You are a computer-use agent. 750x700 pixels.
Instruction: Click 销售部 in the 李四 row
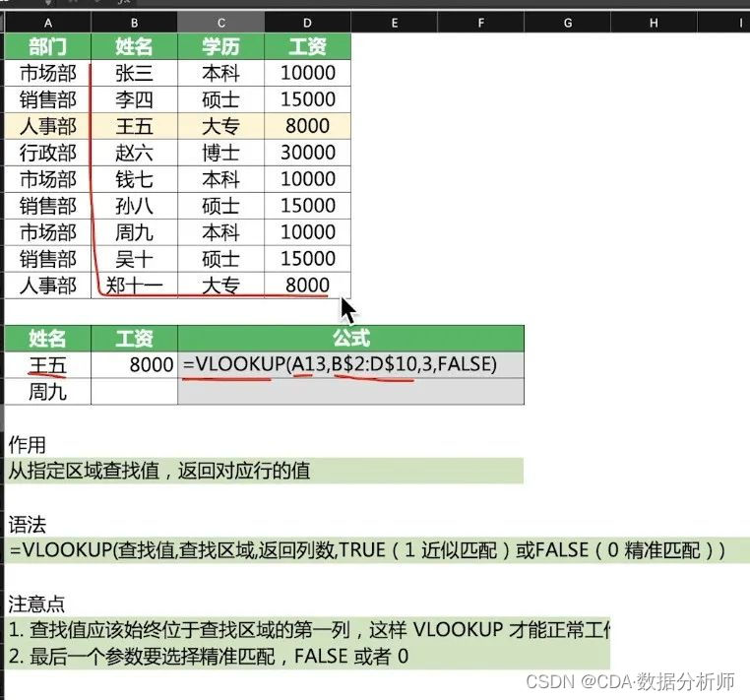coord(48,99)
